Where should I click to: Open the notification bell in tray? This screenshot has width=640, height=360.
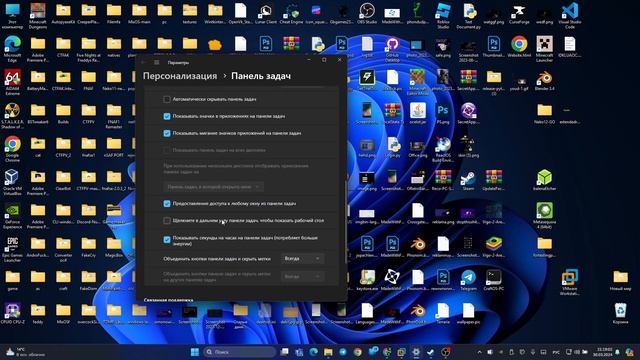point(618,352)
